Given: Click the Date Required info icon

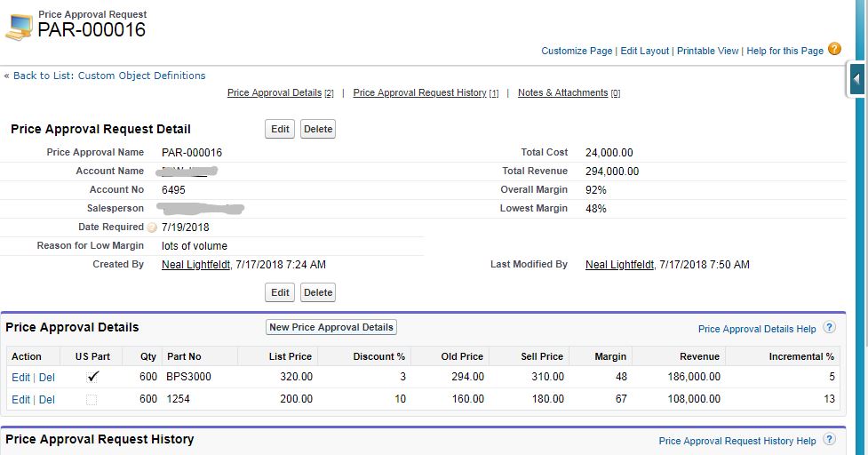Looking at the screenshot, I should (x=152, y=227).
